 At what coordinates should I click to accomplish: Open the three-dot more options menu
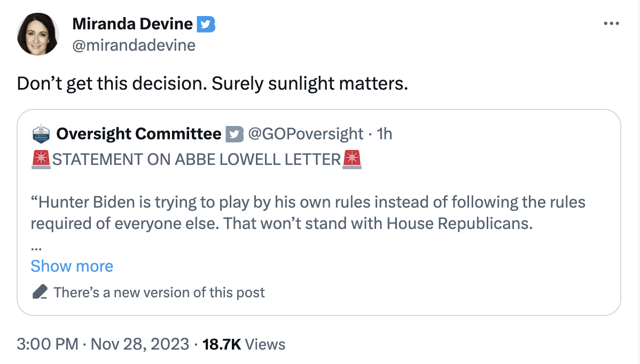[x=612, y=24]
